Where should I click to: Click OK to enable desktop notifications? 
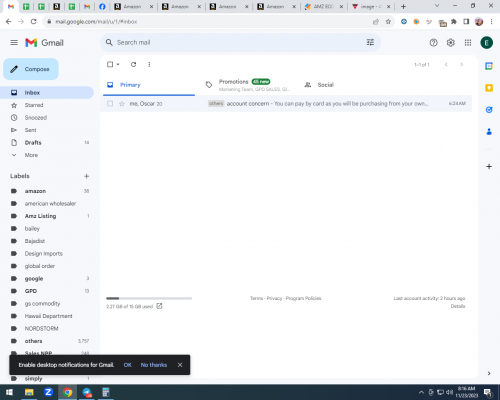tap(127, 365)
